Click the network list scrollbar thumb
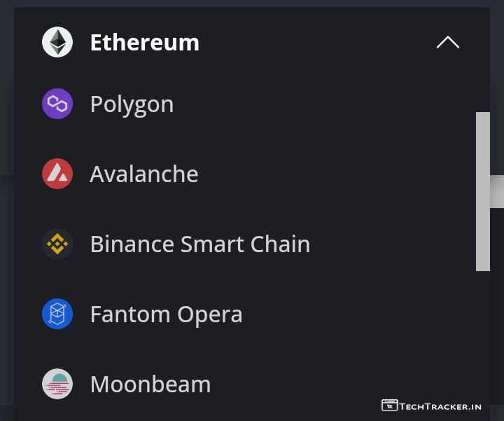Image resolution: width=504 pixels, height=421 pixels. (x=483, y=191)
